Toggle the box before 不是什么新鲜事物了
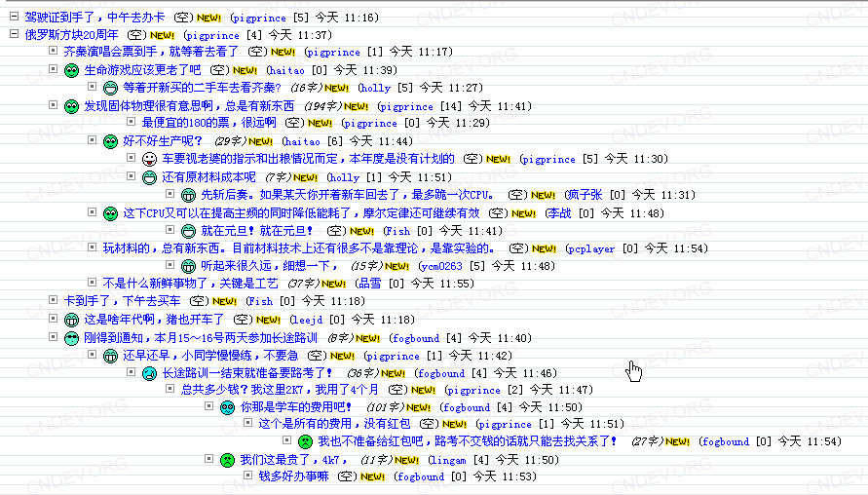Image resolution: width=868 pixels, height=495 pixels. (x=93, y=283)
